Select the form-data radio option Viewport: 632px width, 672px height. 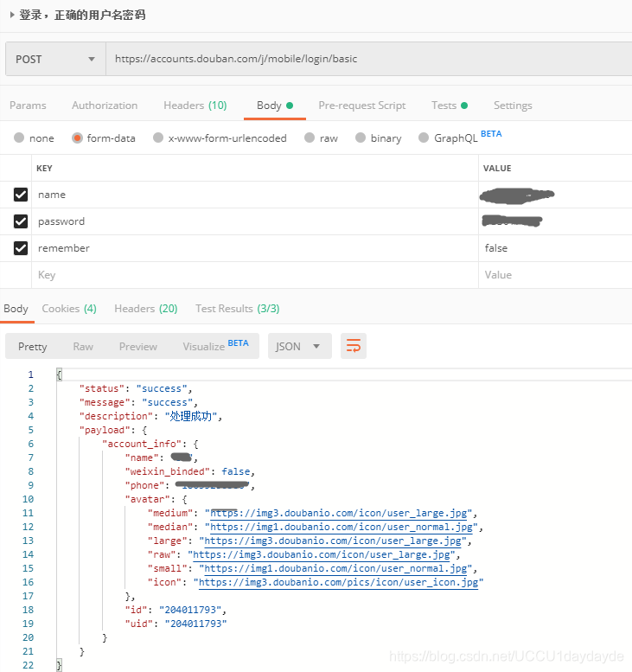coord(104,138)
